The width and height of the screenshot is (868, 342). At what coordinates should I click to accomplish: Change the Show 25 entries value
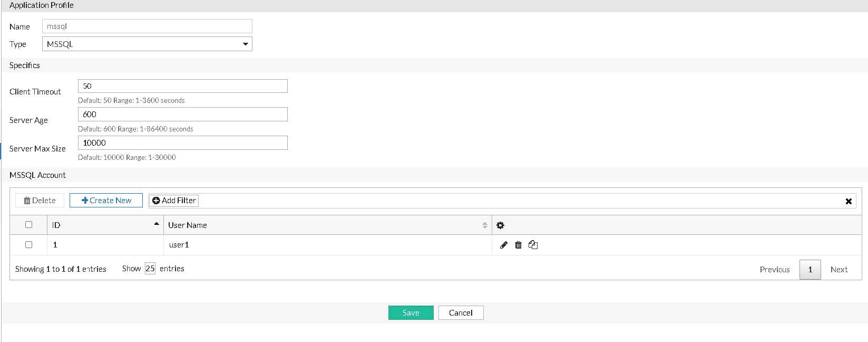click(150, 269)
